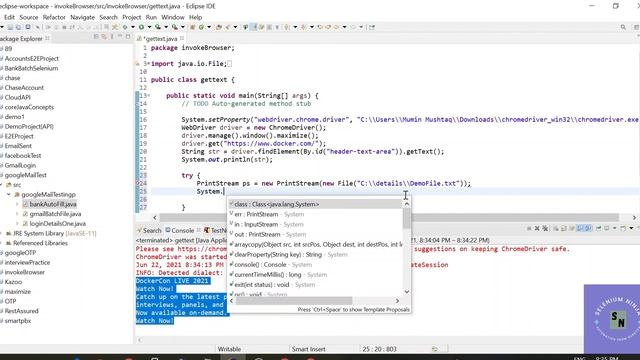Viewport: 640px width, 360px height.
Task: Click the Display Selected Console icon
Action: pyautogui.click(x=606, y=228)
